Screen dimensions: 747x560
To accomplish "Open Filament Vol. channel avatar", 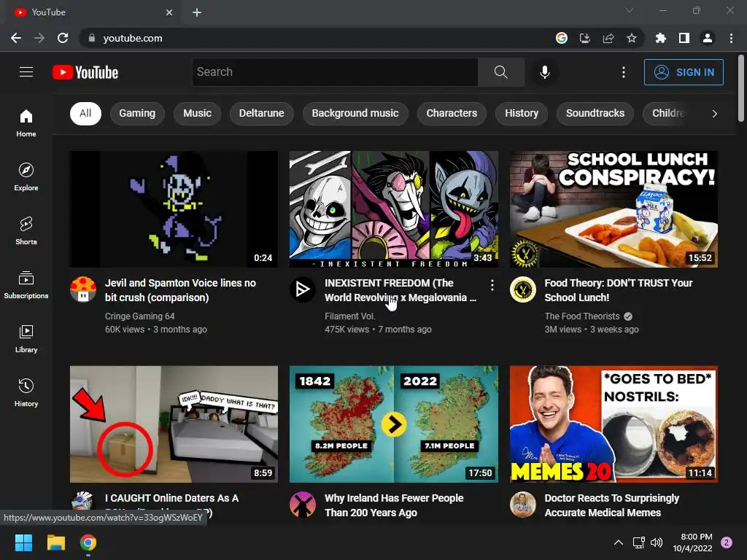I will (x=303, y=289).
